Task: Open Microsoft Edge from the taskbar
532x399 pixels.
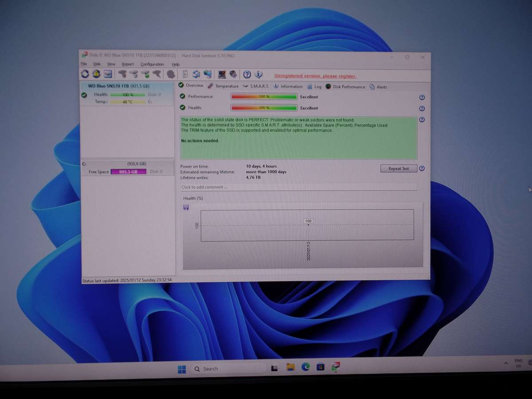Action: (x=305, y=367)
